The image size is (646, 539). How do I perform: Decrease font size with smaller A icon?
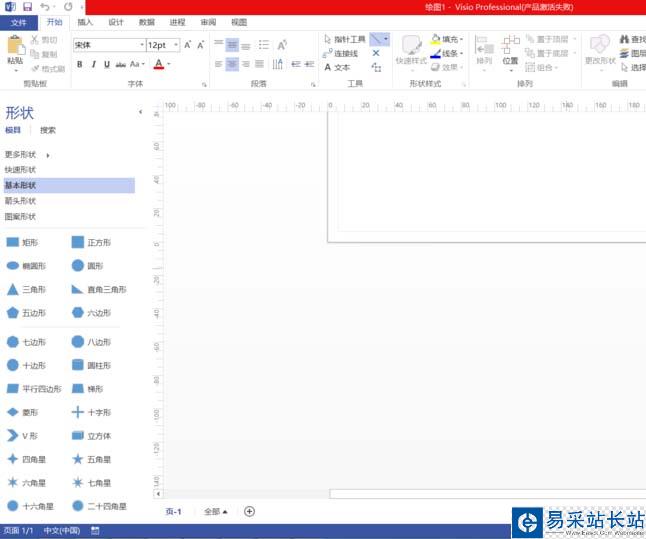201,45
